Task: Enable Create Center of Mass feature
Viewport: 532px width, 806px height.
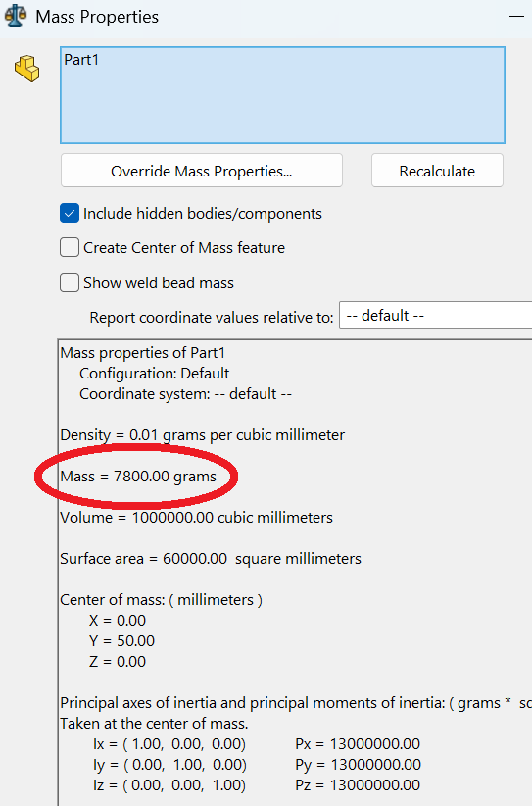Action: pos(70,247)
